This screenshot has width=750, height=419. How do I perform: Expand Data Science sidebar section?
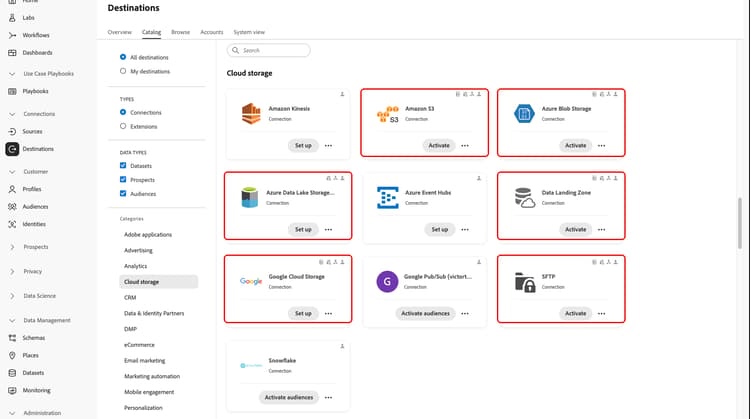[x=12, y=296]
